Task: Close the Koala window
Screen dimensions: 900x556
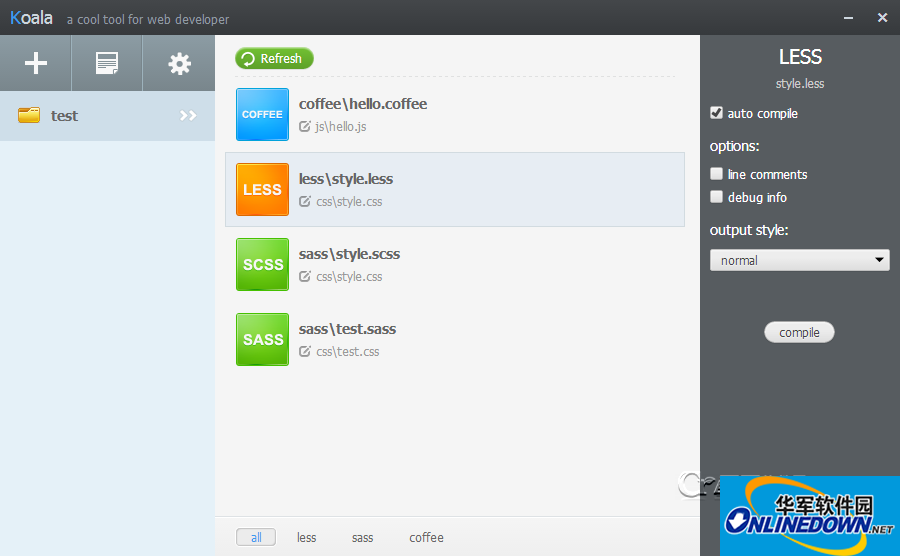Action: 883,18
